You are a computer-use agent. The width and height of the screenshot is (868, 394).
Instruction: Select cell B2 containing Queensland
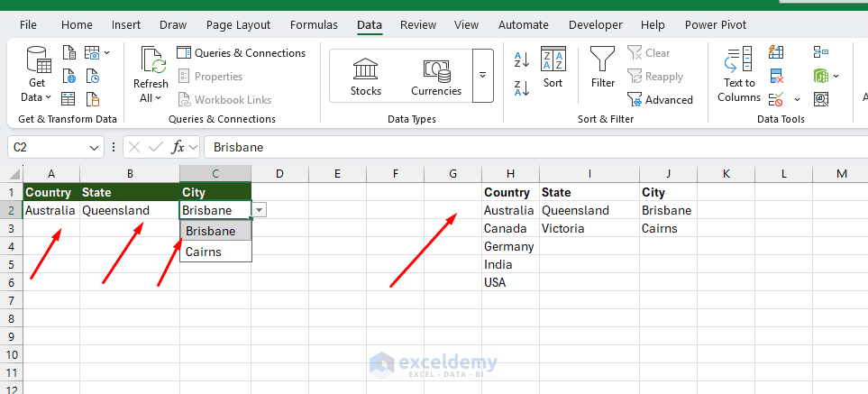(130, 210)
